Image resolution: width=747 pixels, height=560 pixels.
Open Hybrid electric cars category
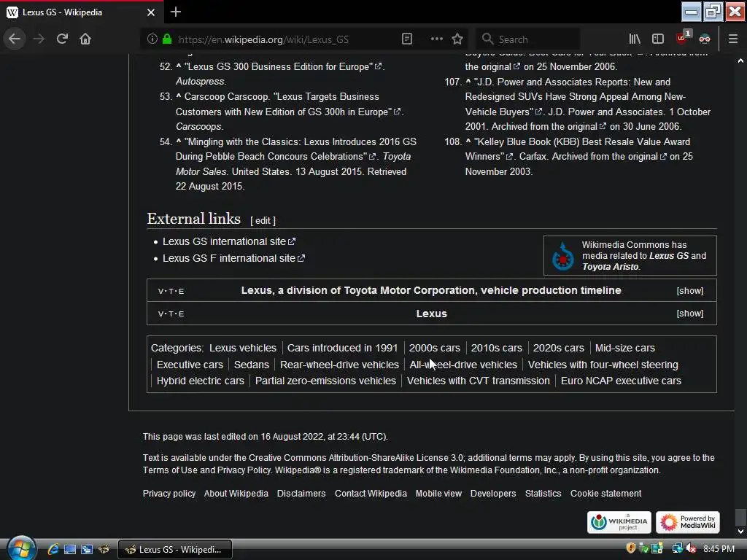(x=200, y=381)
